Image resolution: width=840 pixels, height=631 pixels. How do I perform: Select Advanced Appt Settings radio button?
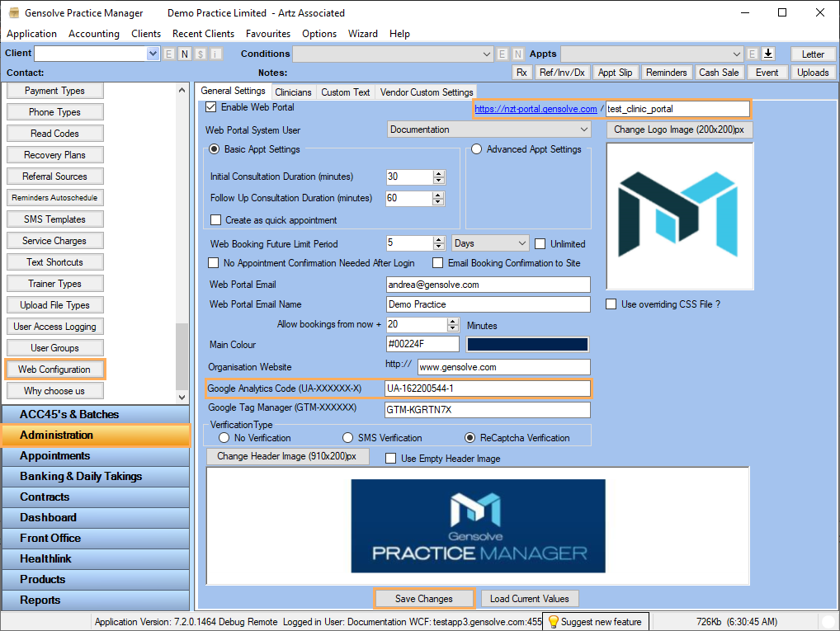pos(476,149)
